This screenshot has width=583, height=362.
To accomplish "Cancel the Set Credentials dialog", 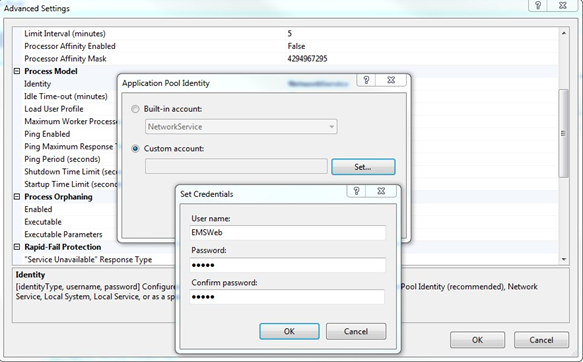I will tap(356, 331).
